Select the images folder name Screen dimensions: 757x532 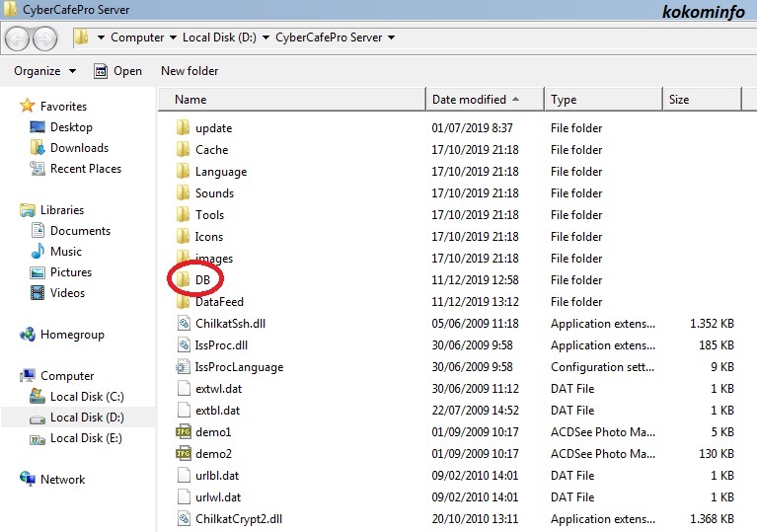214,259
